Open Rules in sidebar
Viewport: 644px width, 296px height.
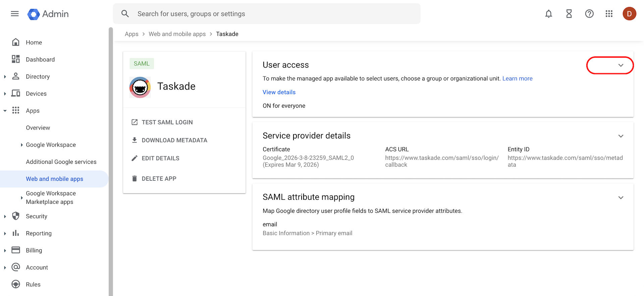(x=33, y=285)
